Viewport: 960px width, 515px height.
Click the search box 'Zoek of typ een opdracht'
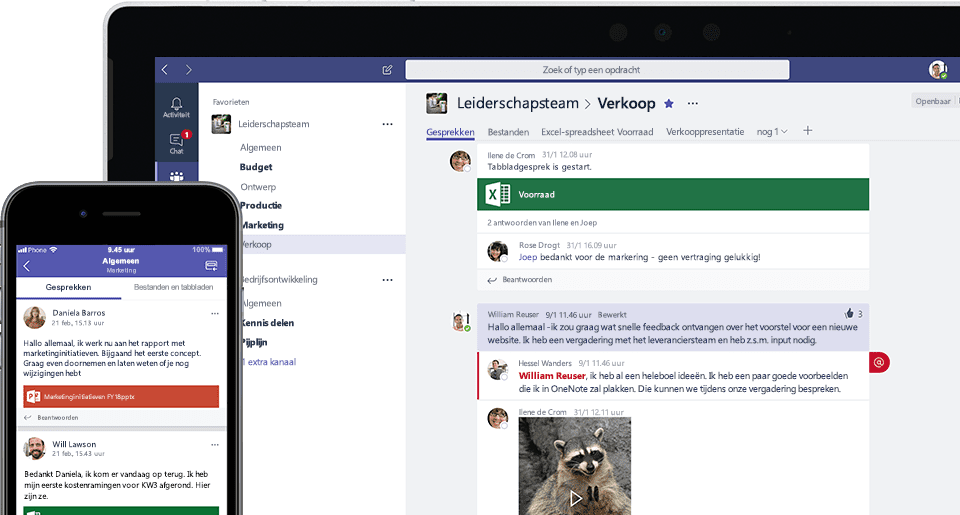pyautogui.click(x=598, y=70)
